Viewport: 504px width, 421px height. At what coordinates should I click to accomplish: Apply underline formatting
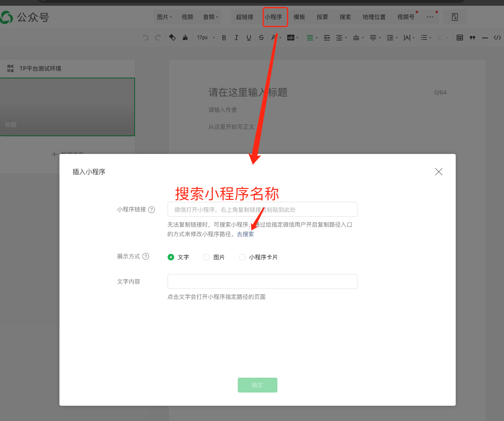click(x=248, y=38)
